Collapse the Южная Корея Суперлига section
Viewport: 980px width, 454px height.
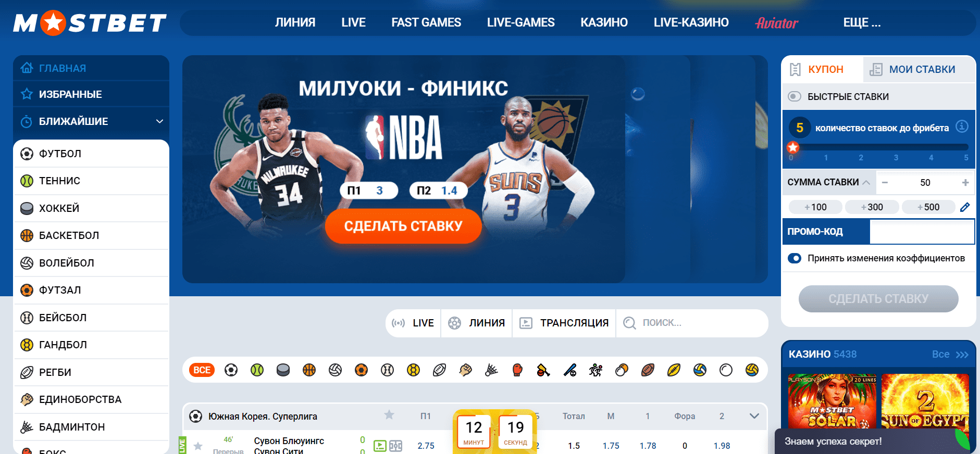(754, 416)
